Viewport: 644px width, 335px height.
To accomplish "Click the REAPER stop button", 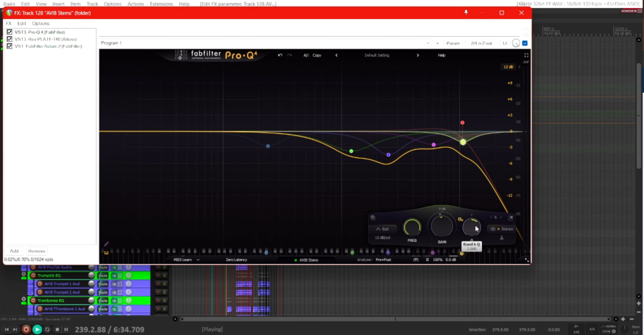I will tap(57, 329).
